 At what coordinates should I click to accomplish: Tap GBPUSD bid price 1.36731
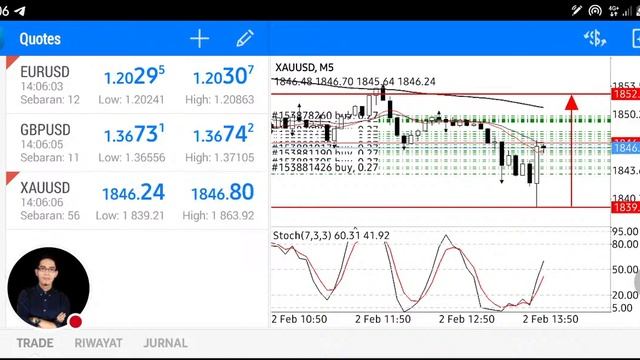134,134
